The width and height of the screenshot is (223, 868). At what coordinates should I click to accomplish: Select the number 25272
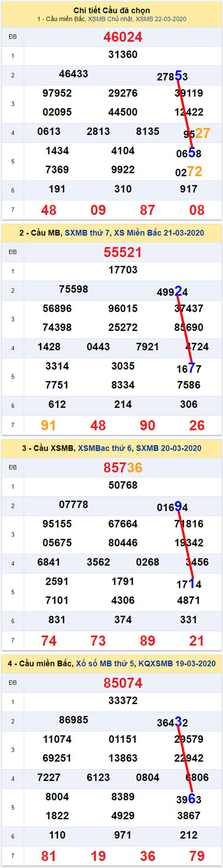123,328
